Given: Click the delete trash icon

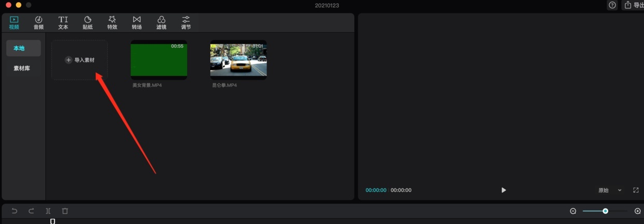Looking at the screenshot, I should 65,211.
